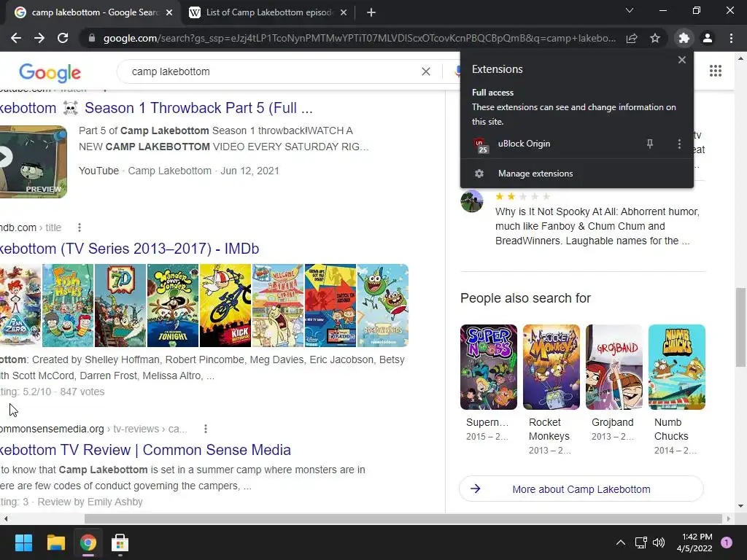Click the two-star rating of the review
This screenshot has height=560, width=747.
(522, 196)
